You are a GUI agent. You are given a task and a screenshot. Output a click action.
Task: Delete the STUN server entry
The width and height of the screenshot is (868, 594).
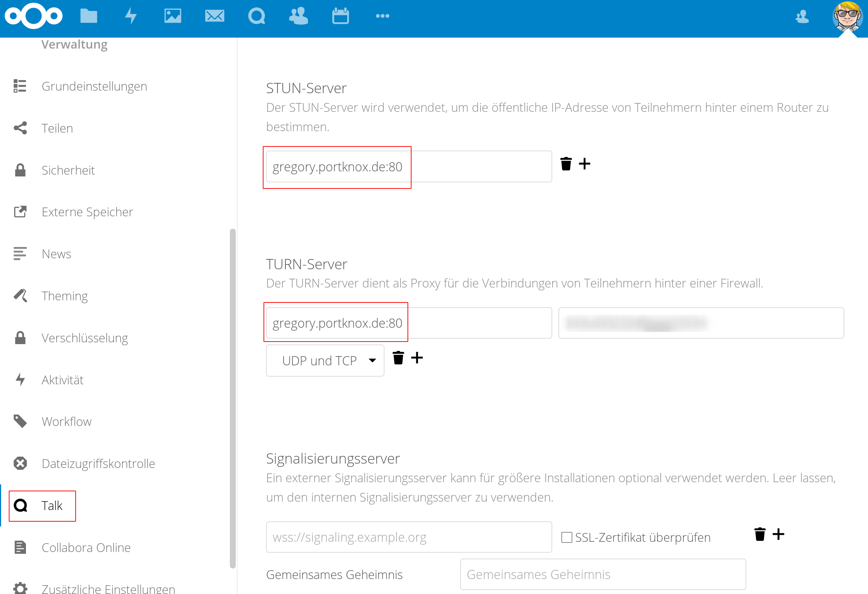[x=566, y=164]
